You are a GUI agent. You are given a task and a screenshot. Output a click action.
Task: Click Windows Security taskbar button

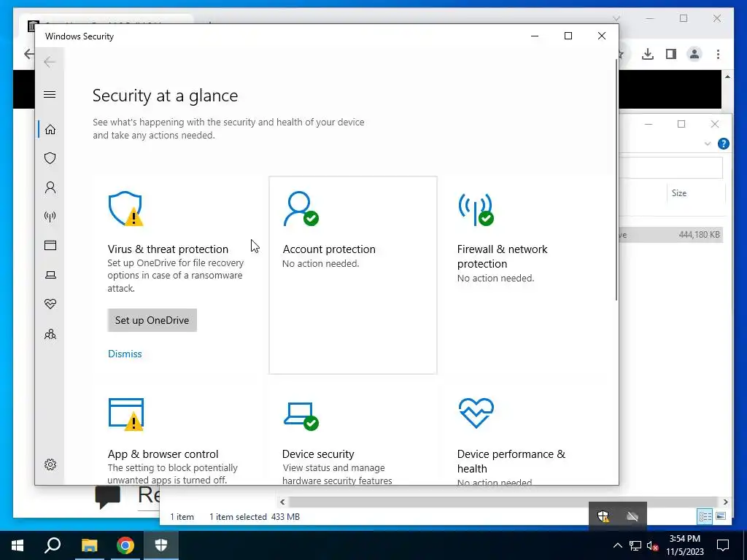coord(161,545)
